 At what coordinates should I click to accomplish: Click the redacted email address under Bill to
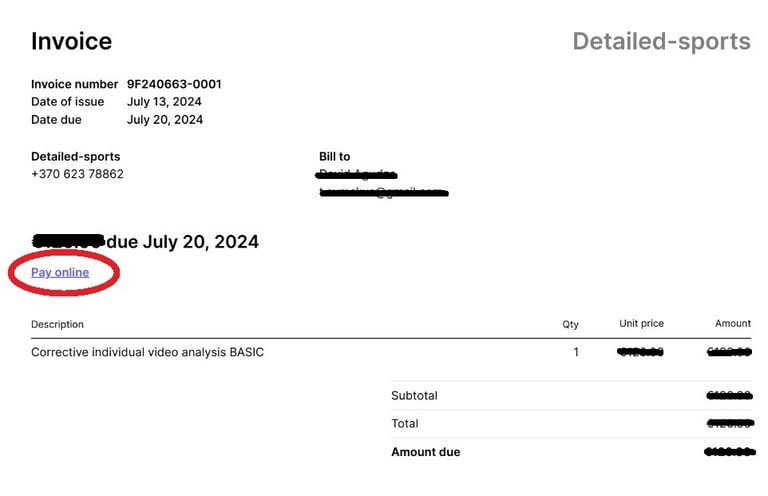384,192
